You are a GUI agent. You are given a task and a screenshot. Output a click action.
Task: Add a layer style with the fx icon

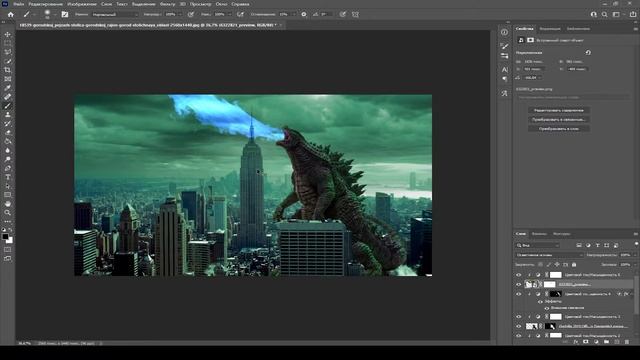click(576, 342)
